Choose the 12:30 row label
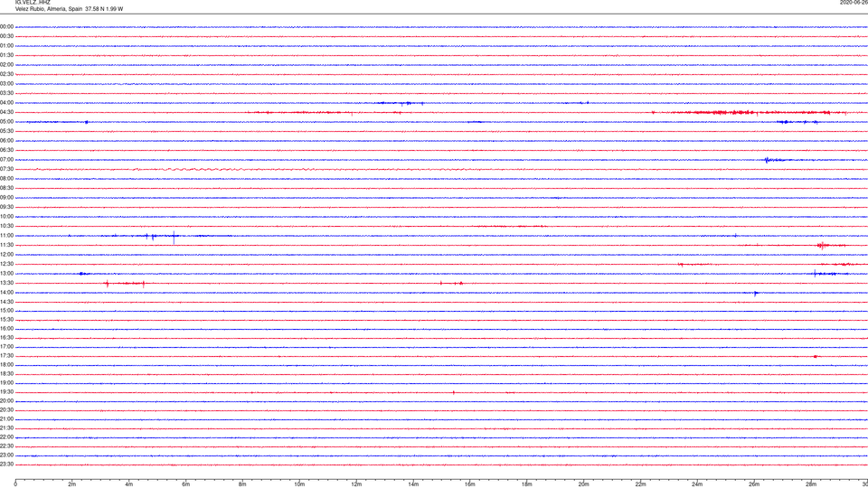 pyautogui.click(x=6, y=264)
